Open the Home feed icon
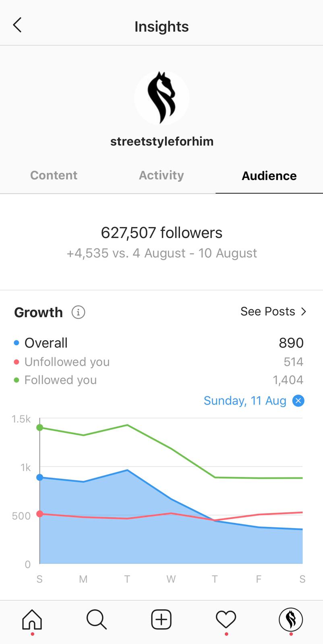Screen dimensions: 323x644 [x=32, y=619]
